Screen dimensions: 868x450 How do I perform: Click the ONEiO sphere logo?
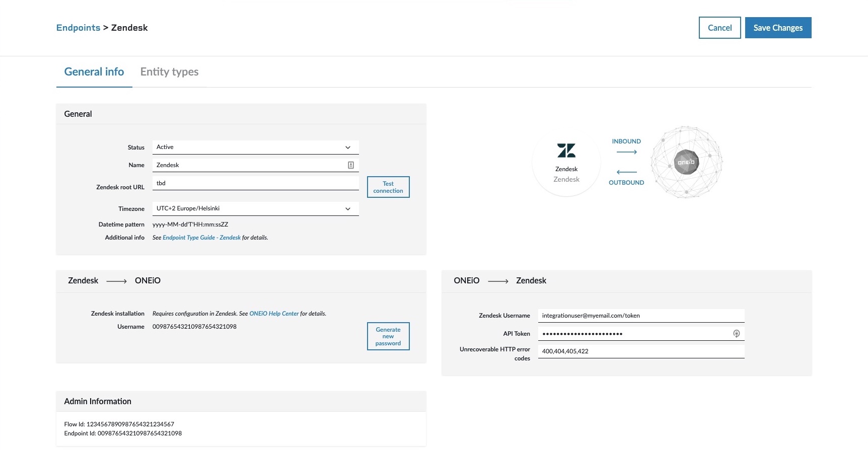(x=687, y=162)
